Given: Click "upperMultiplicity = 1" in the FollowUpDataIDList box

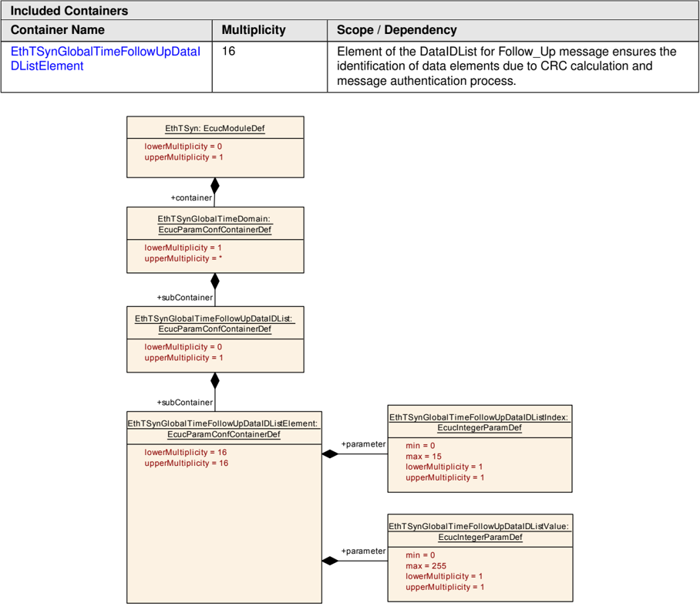Looking at the screenshot, I should click(183, 358).
